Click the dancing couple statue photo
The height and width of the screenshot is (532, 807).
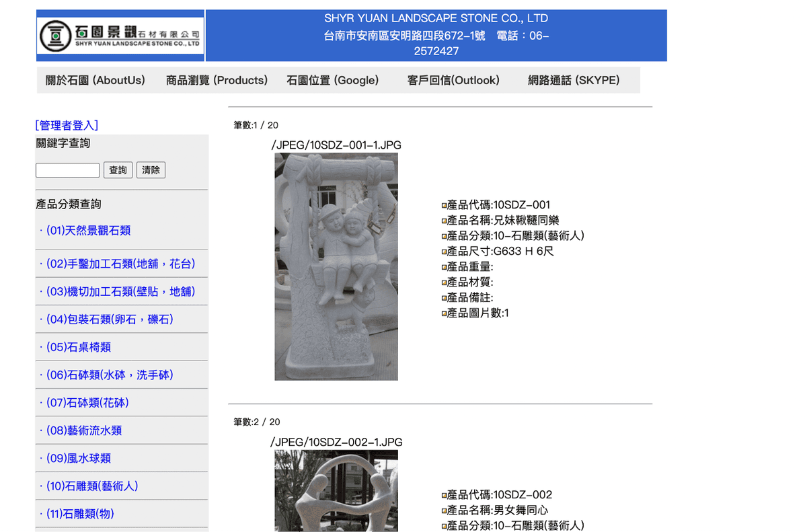pos(336,491)
